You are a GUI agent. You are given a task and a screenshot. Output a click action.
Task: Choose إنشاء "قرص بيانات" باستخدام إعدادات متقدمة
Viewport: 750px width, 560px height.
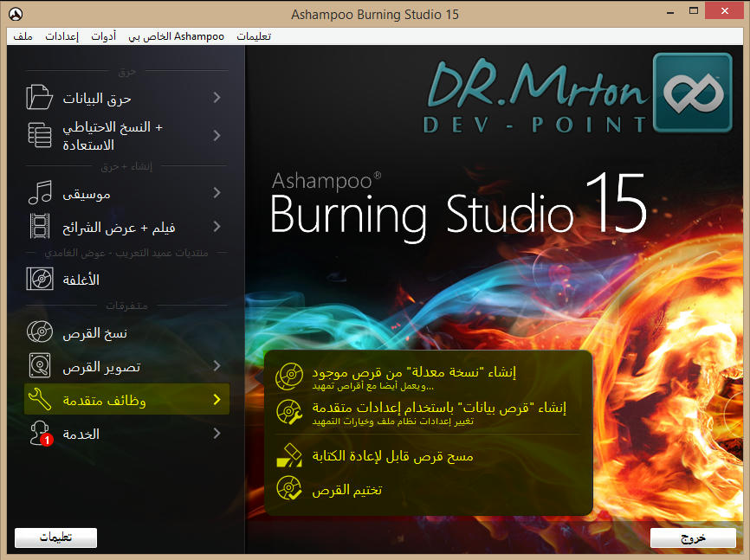pyautogui.click(x=428, y=412)
